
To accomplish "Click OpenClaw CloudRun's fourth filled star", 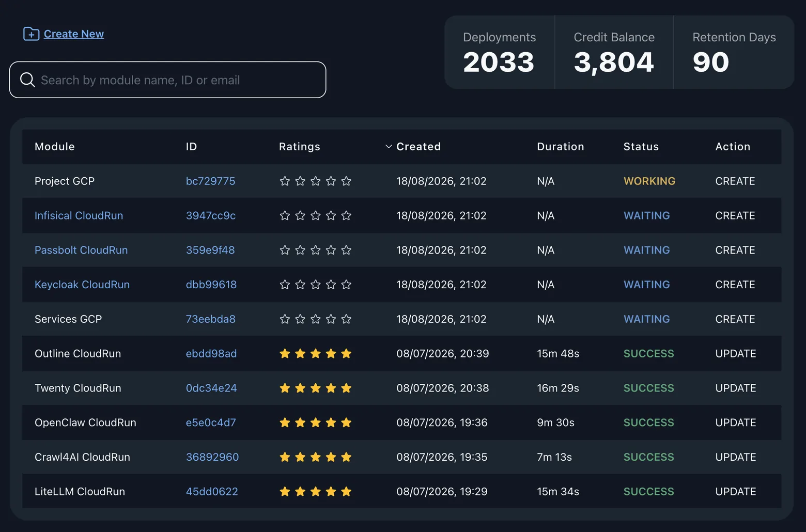I will pos(331,423).
